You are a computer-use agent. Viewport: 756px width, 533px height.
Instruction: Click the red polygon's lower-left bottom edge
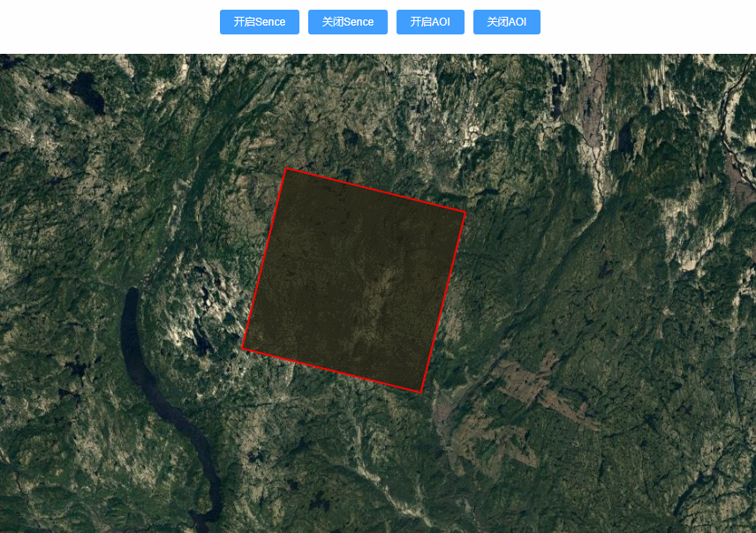click(331, 370)
